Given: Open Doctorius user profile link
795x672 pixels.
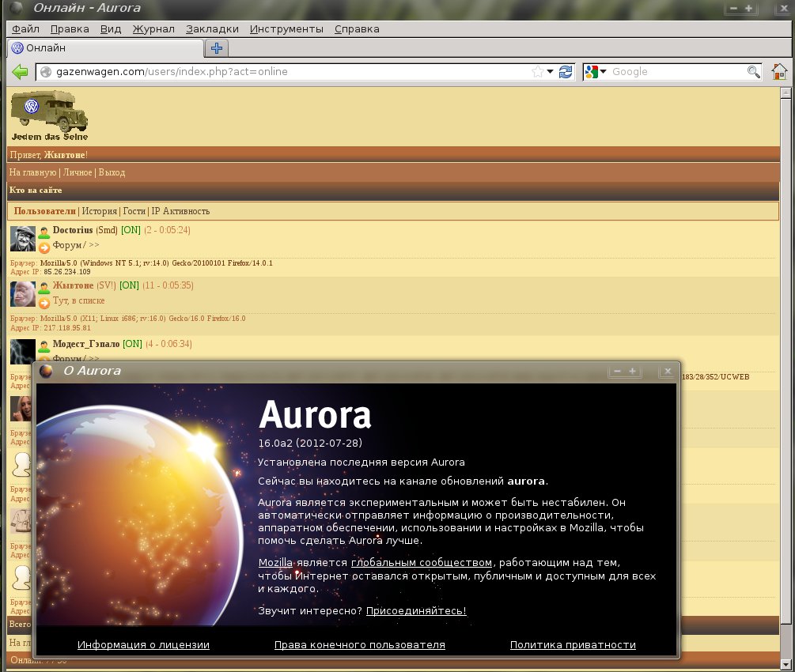Looking at the screenshot, I should click(x=73, y=230).
